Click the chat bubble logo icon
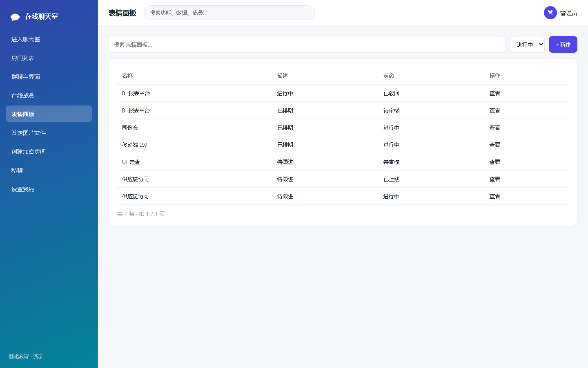 15,17
